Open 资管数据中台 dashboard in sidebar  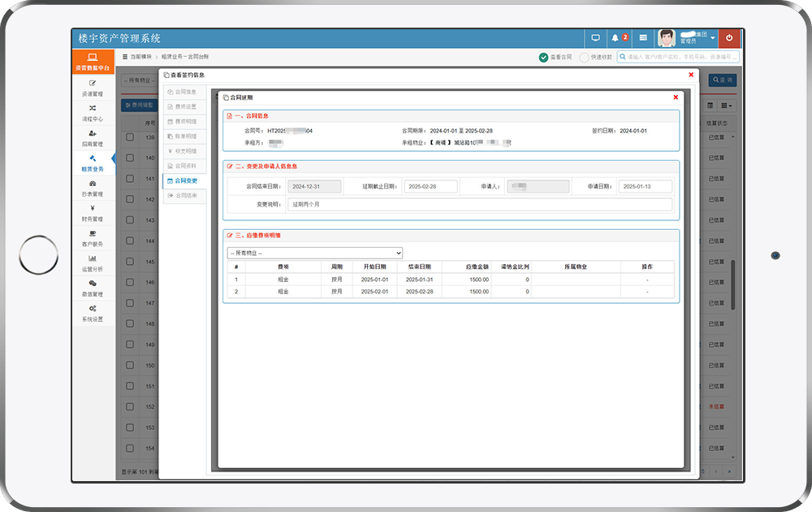click(93, 62)
